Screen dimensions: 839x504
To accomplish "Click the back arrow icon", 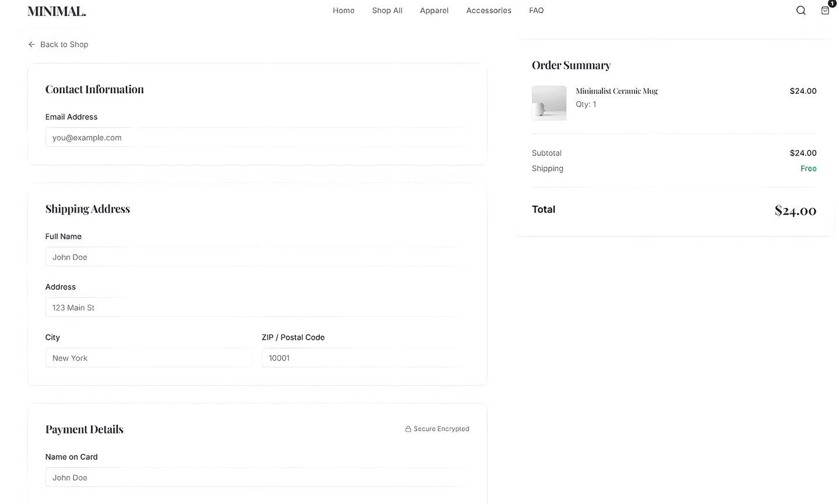I will point(31,44).
